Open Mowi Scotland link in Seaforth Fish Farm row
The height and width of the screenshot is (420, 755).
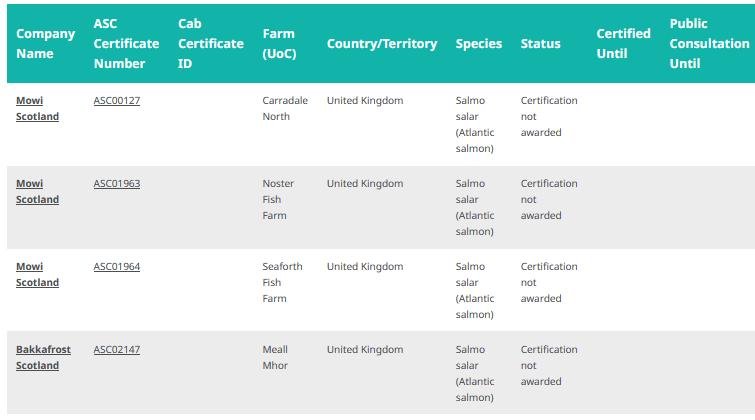[x=37, y=275]
